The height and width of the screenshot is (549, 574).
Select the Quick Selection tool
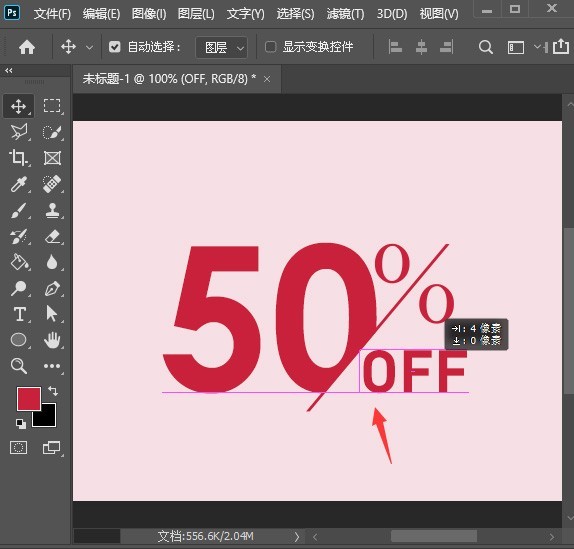click(x=52, y=132)
